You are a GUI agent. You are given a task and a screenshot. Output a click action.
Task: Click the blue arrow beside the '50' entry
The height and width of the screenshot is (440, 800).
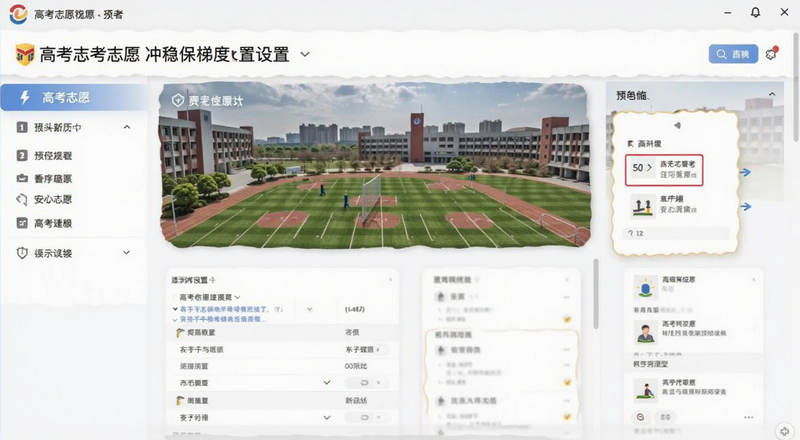[745, 173]
